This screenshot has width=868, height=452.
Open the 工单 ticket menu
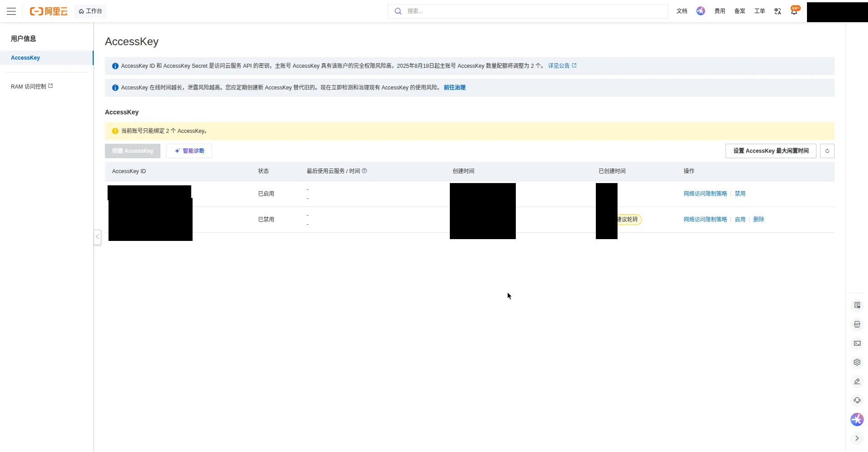point(759,11)
